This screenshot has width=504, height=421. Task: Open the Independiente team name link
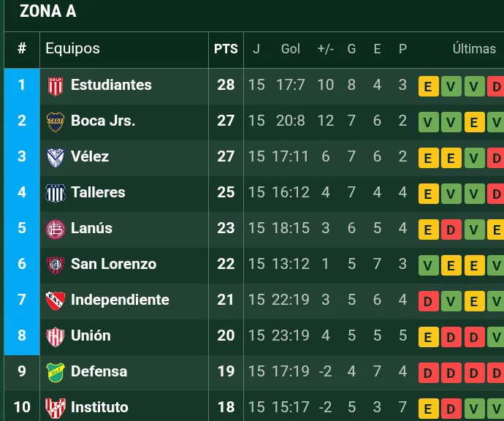coord(120,300)
